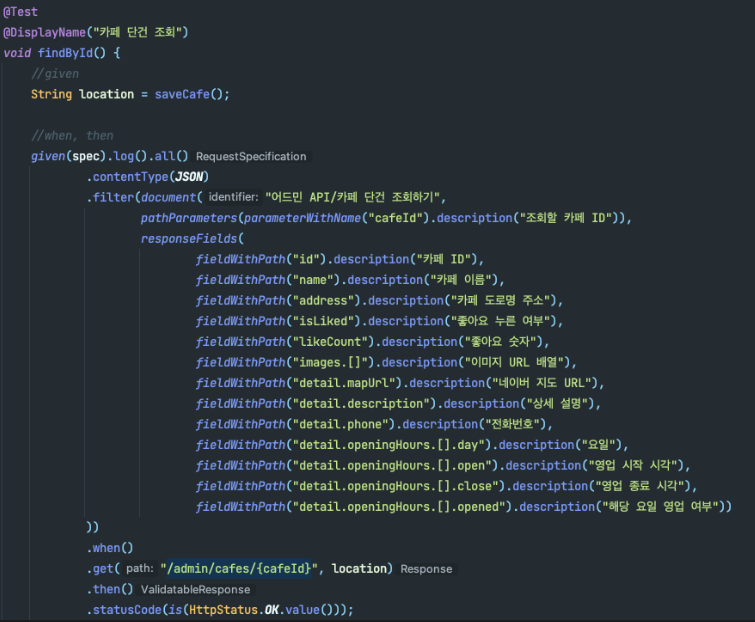Click the "detail.openingHours.[].close" string

point(395,487)
